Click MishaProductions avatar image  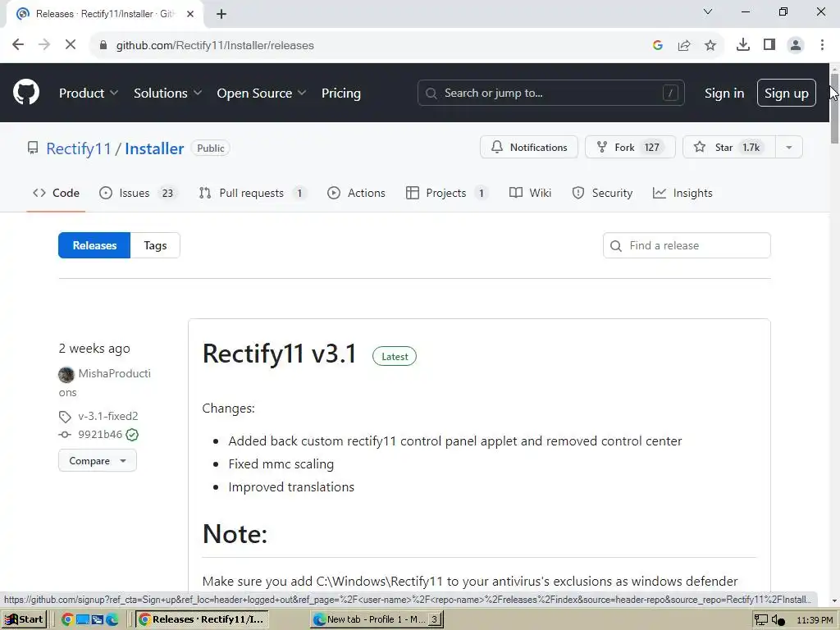(66, 374)
